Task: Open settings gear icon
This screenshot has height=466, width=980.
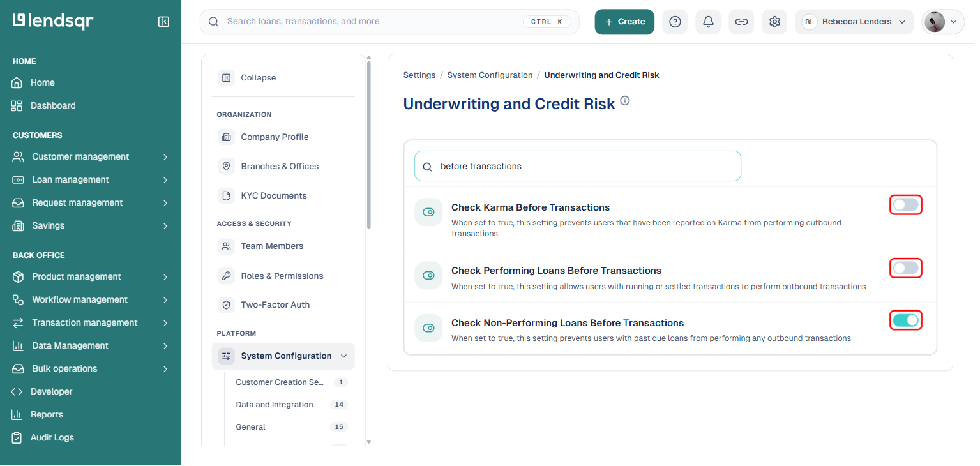Action: [x=774, y=22]
